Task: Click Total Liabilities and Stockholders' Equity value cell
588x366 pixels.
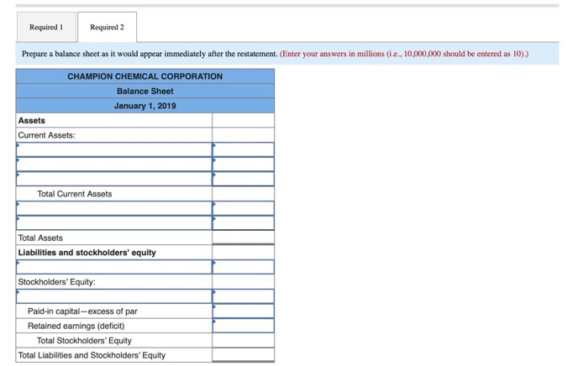Action: [x=243, y=355]
